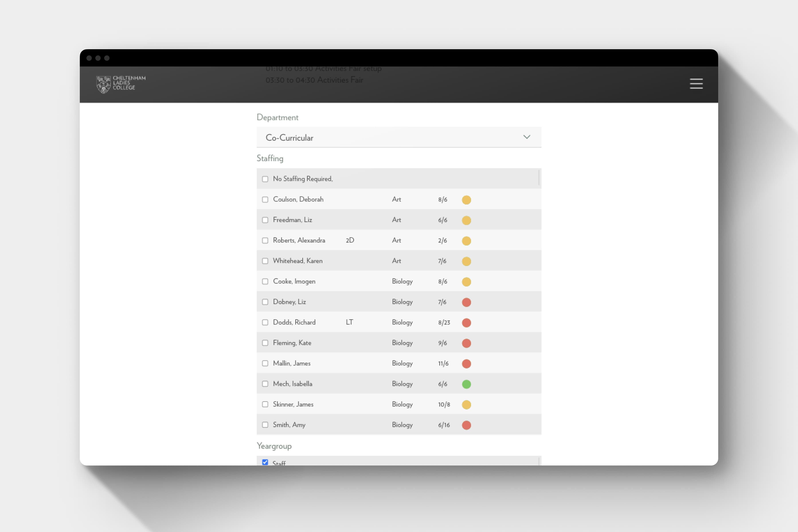Image resolution: width=798 pixels, height=532 pixels.
Task: Expand the department dropdown chevron arrow
Action: (527, 137)
